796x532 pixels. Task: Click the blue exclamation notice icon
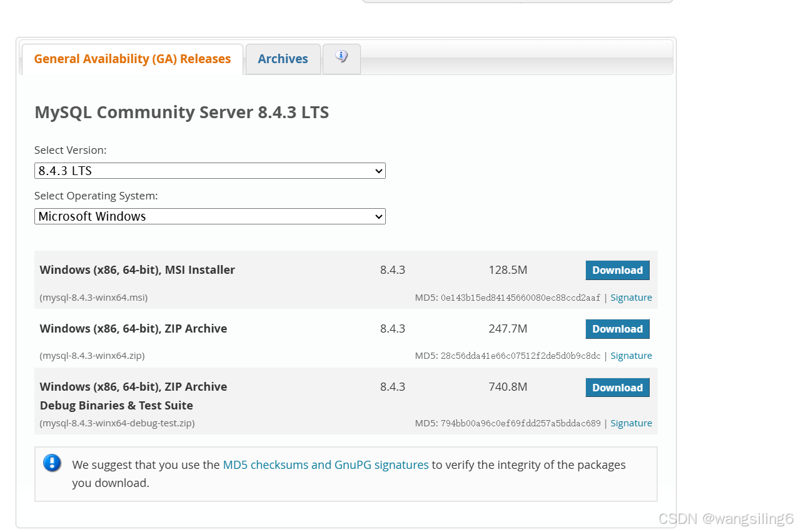click(53, 463)
